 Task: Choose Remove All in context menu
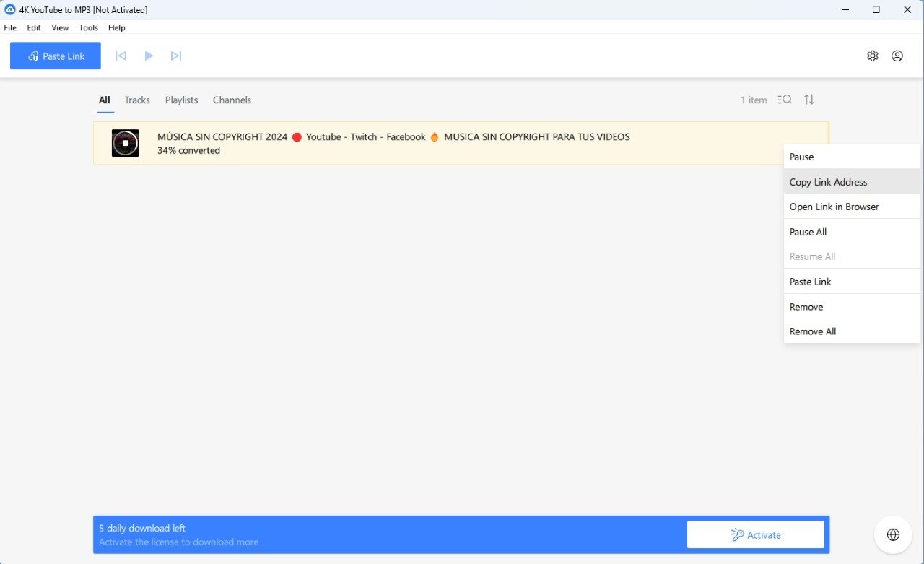[x=852, y=331]
